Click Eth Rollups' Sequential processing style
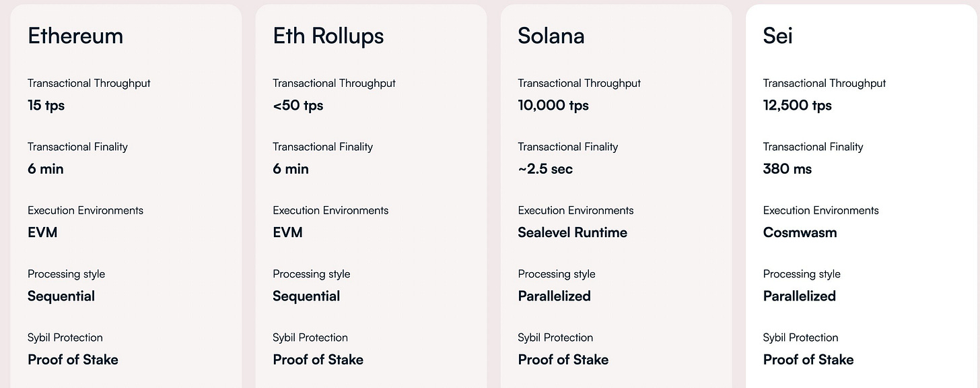Screen dimensions: 980x388 306,296
